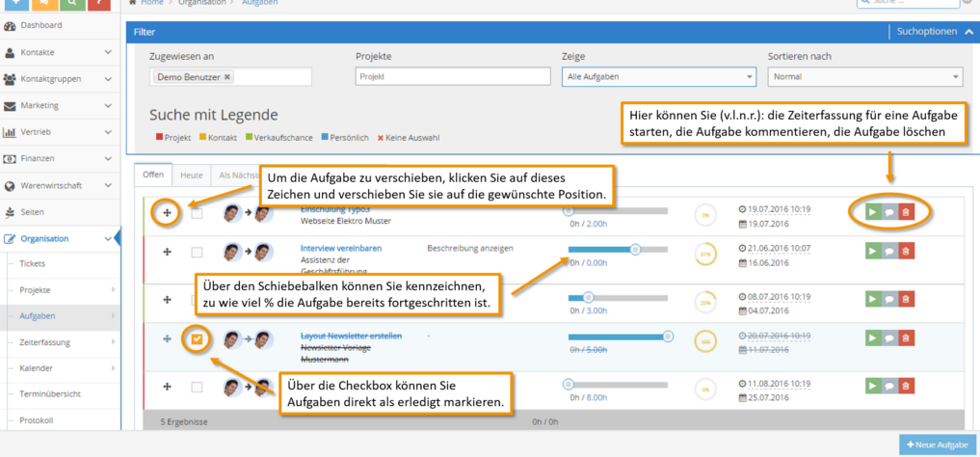
Task: Click the Projekt filter input field
Action: click(x=453, y=76)
